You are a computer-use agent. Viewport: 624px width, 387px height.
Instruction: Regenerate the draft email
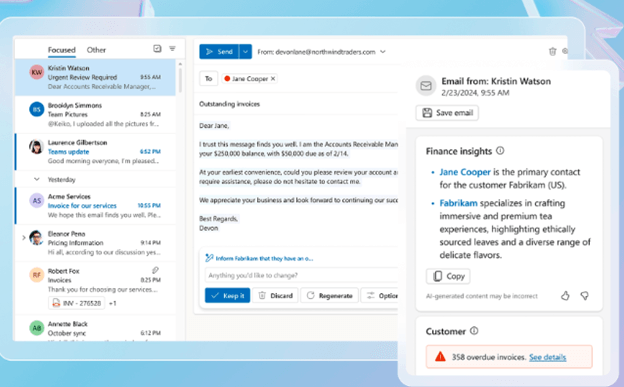[x=330, y=295]
